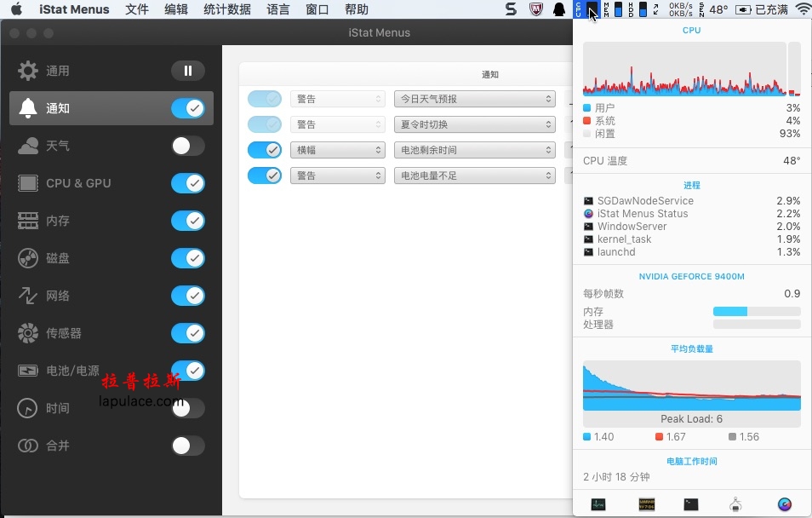This screenshot has height=518, width=812.
Task: Open the 今日天气预报 dropdown
Action: [475, 99]
